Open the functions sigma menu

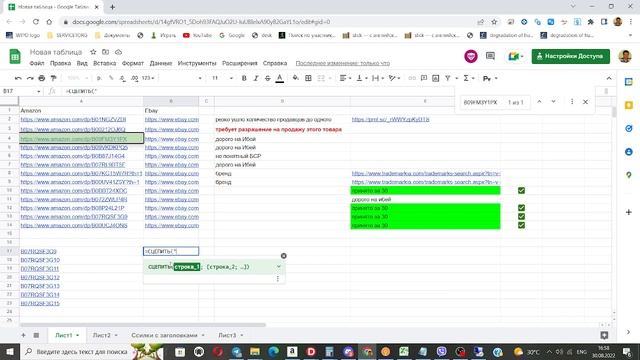tap(468, 78)
